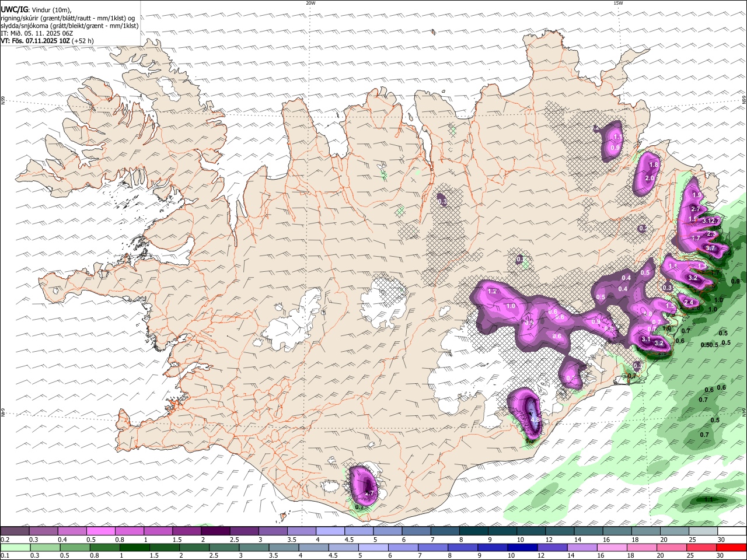Click the 'IT: Mið. 05. 11. 2025 06Z' line
Viewport: 747px width, 560px height.
pyautogui.click(x=37, y=33)
